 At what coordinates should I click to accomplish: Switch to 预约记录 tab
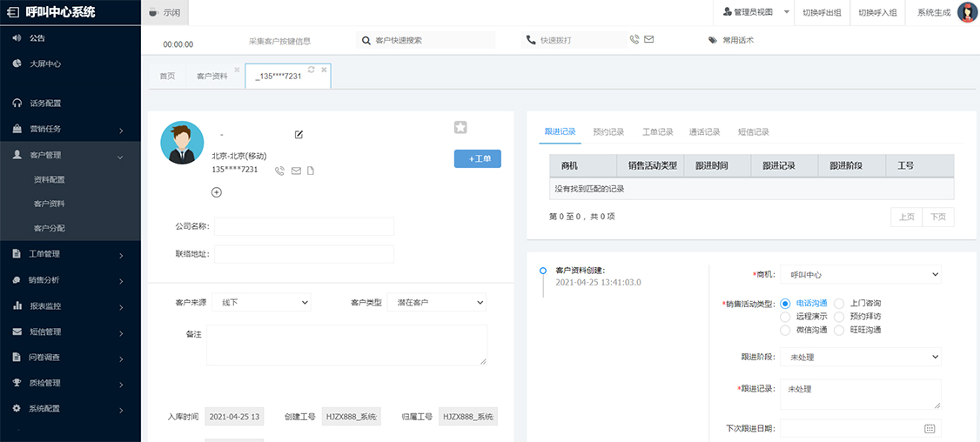coord(608,132)
